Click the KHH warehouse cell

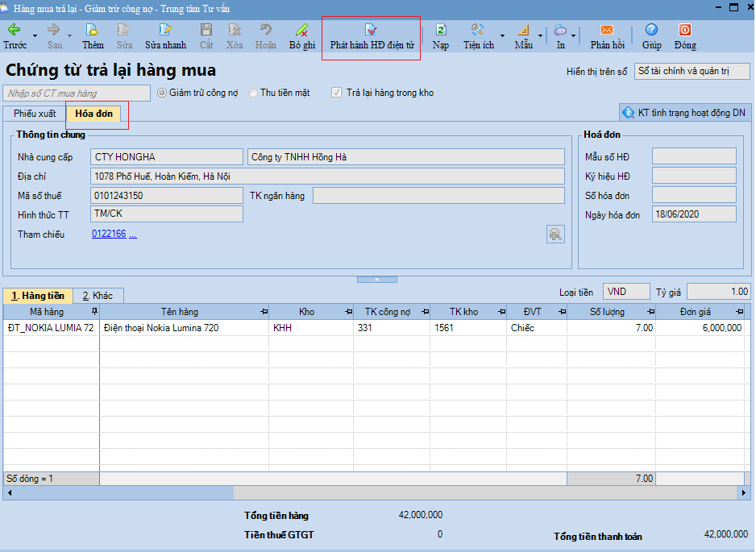(x=311, y=328)
